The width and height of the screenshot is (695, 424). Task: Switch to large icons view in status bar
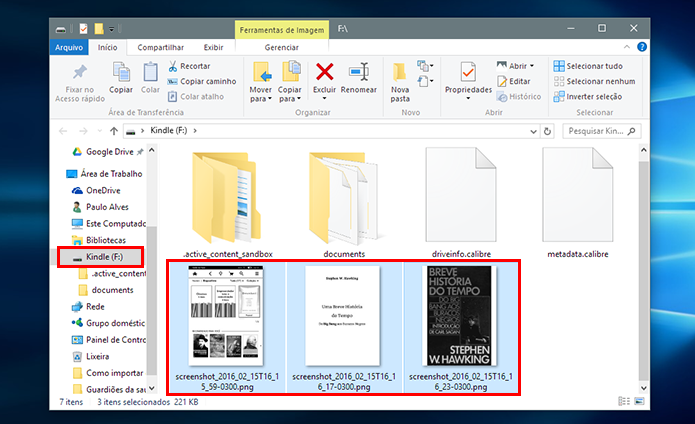pyautogui.click(x=639, y=401)
